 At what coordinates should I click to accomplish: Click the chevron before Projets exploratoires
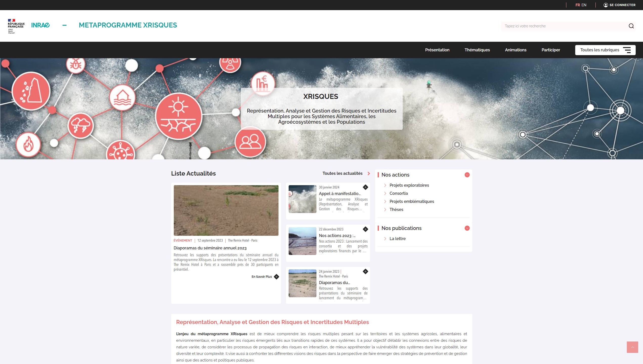(x=385, y=185)
